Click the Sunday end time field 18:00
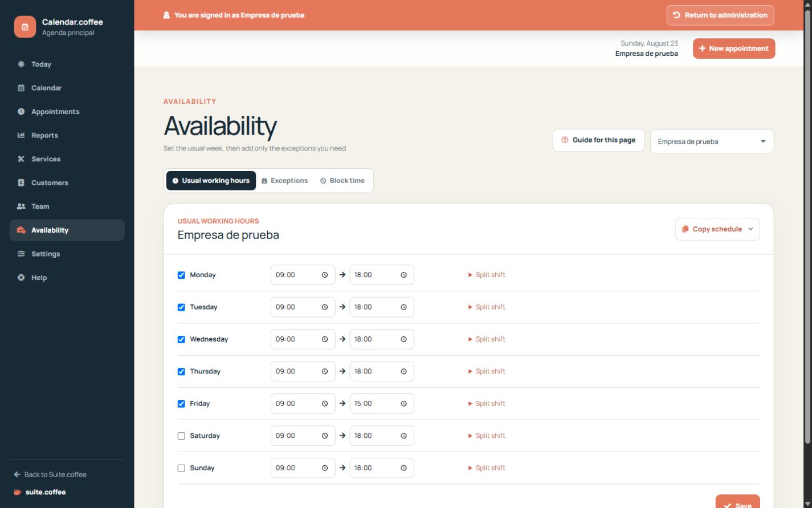Viewport: 812px width, 508px height. [x=382, y=468]
